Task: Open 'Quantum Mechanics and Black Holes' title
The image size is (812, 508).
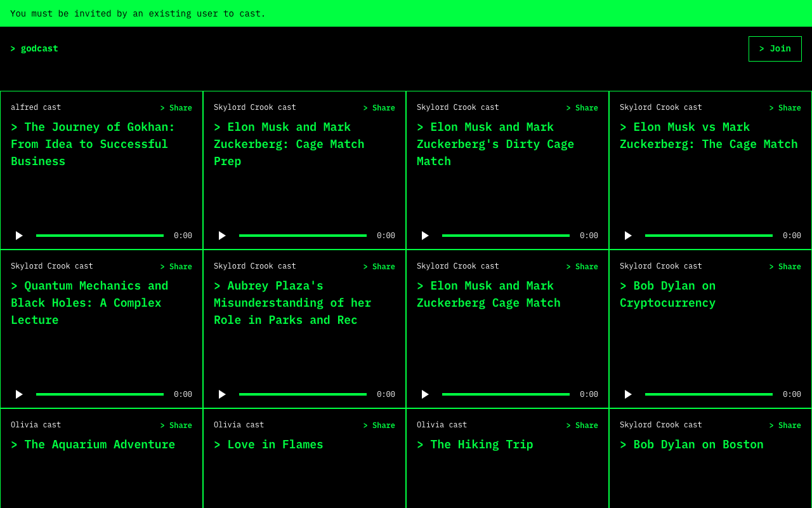Action: point(89,303)
